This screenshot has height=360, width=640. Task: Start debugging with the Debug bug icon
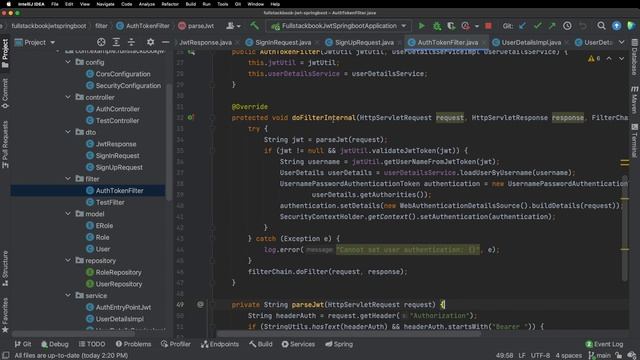437,26
